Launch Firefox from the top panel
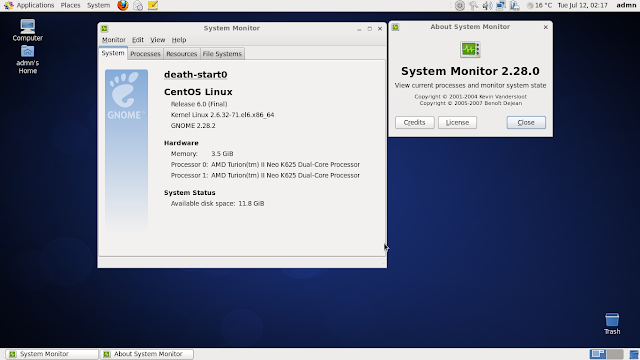Viewport: 640px width, 360px height. 122,5
